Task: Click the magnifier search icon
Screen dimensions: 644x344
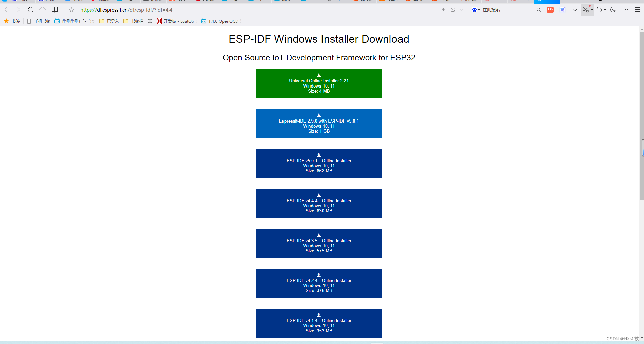Action: click(539, 10)
